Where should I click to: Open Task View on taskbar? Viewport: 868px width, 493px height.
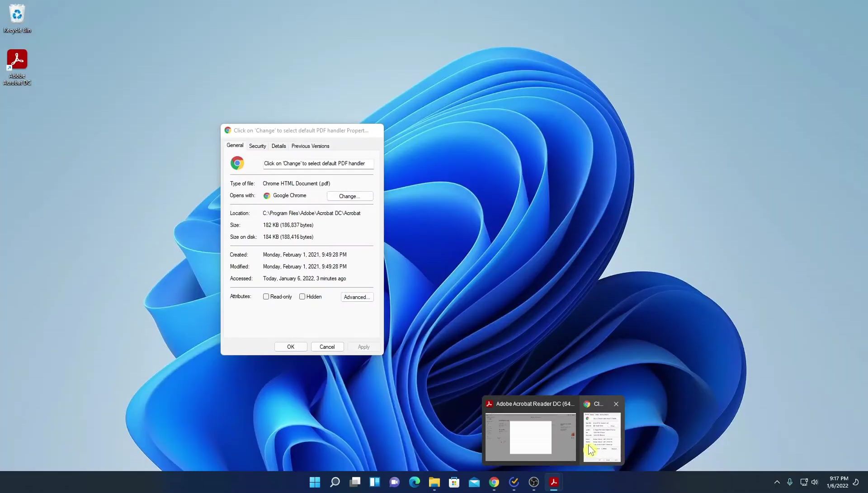click(x=355, y=482)
